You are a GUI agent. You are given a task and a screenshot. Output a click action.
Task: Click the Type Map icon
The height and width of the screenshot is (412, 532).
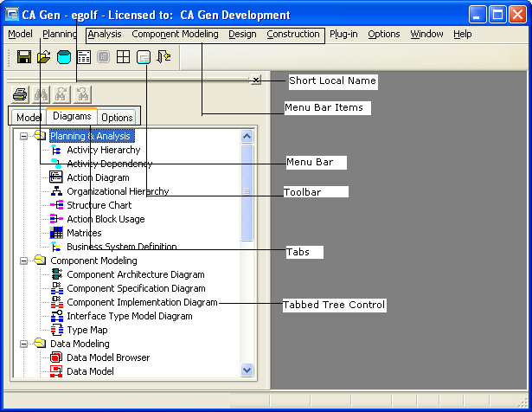pyautogui.click(x=57, y=330)
